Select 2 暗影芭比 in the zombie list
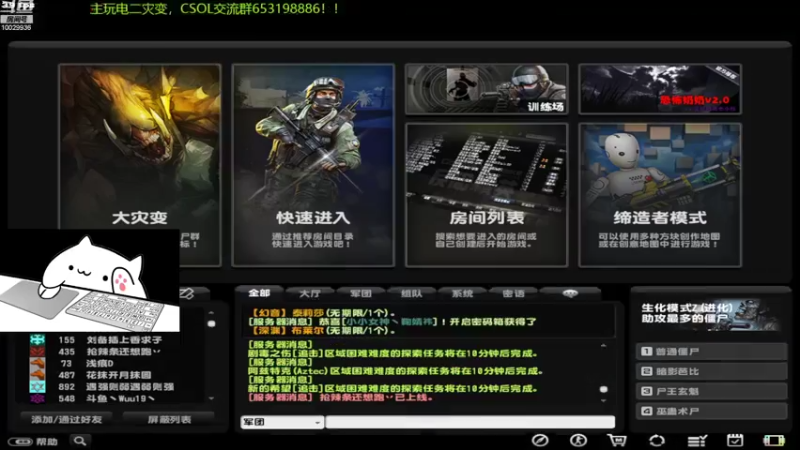This screenshot has height=450, width=800. (711, 371)
